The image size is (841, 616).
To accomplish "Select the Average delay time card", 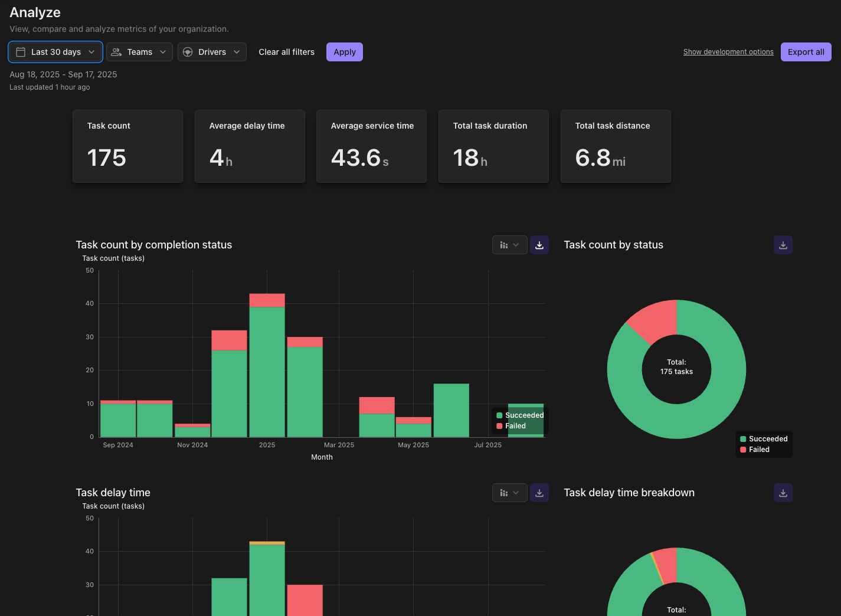I will [250, 146].
